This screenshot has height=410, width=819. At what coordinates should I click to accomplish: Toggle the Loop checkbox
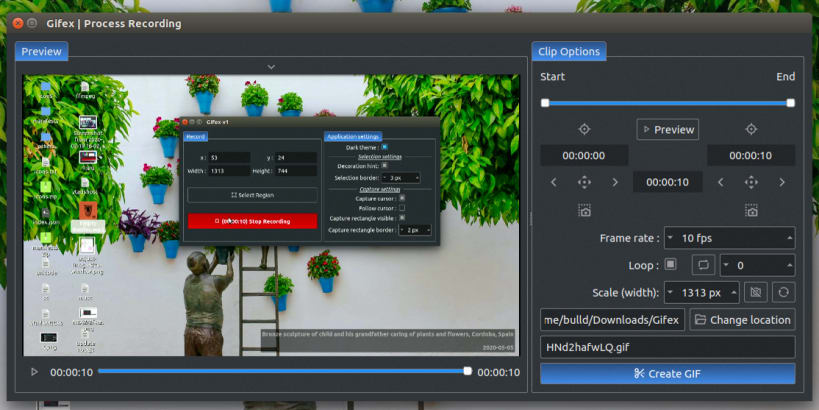671,264
